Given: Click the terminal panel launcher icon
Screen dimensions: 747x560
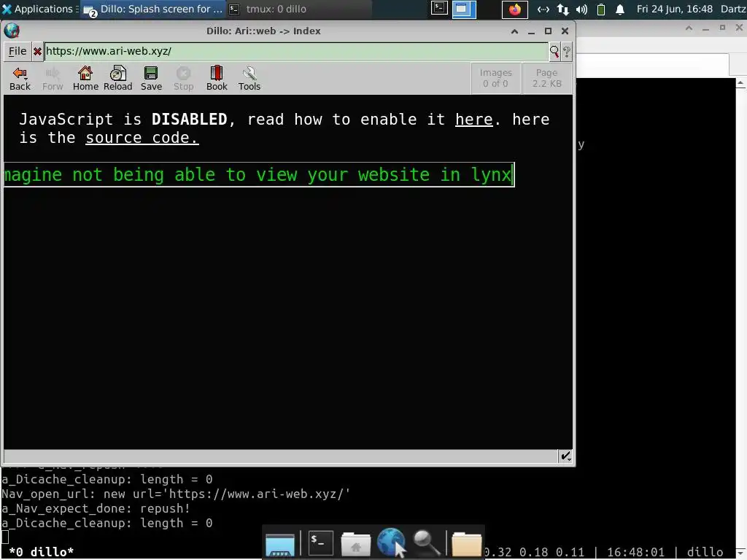Looking at the screenshot, I should 439,9.
